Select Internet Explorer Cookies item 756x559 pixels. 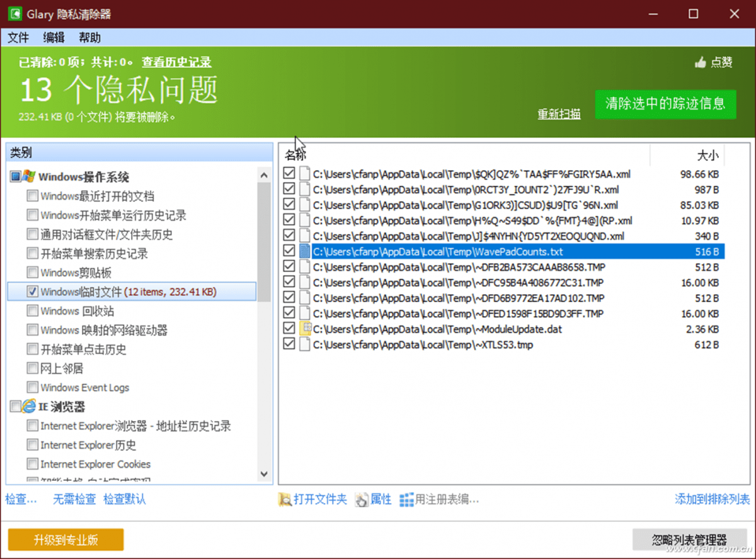point(96,465)
